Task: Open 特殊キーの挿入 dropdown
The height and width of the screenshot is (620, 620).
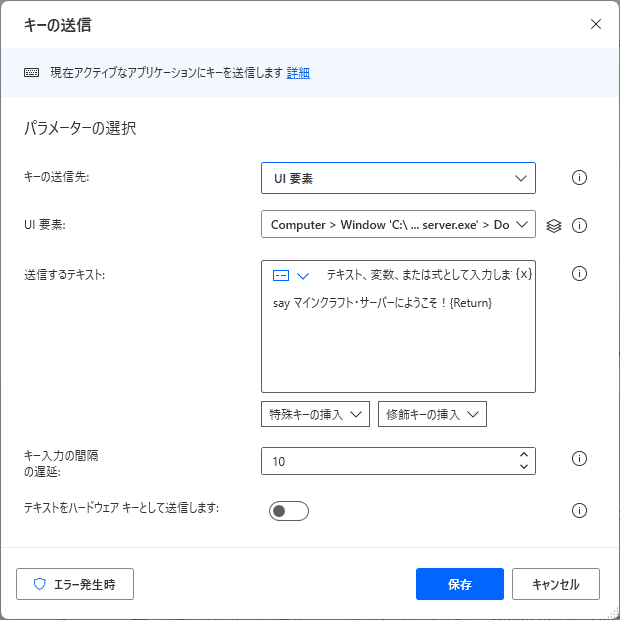Action: (x=315, y=414)
